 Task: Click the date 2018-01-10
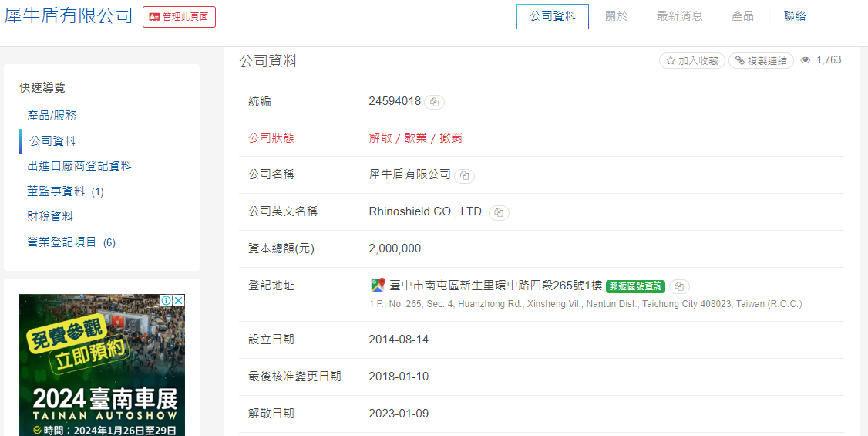pyautogui.click(x=399, y=377)
